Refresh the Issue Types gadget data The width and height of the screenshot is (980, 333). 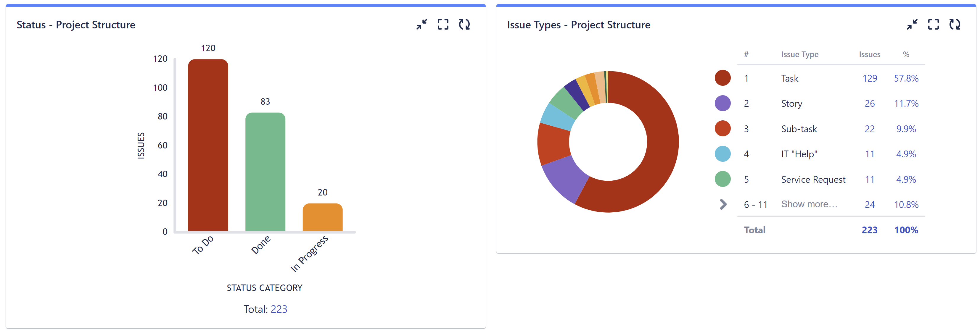[x=955, y=24]
